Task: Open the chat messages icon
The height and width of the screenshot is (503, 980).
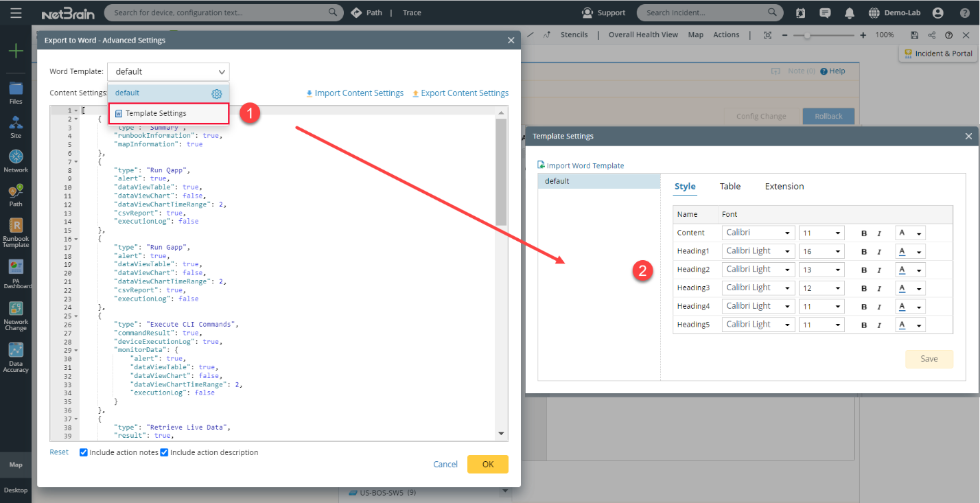Action: click(x=825, y=13)
